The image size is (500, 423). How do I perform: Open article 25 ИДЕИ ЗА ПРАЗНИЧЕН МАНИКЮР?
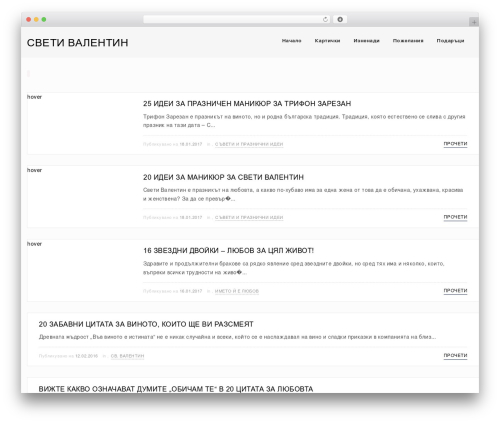tap(247, 104)
